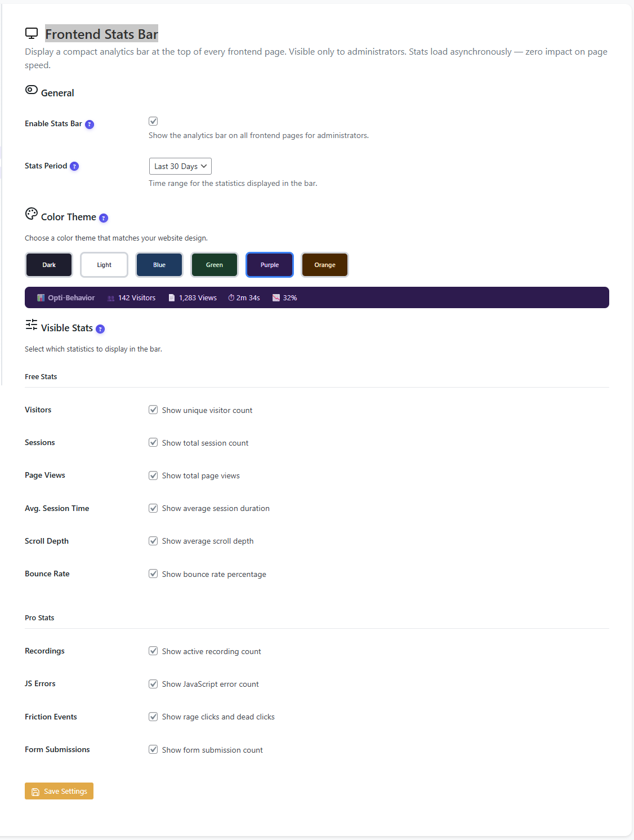Click the help icon next to Stats Period

pyautogui.click(x=74, y=166)
